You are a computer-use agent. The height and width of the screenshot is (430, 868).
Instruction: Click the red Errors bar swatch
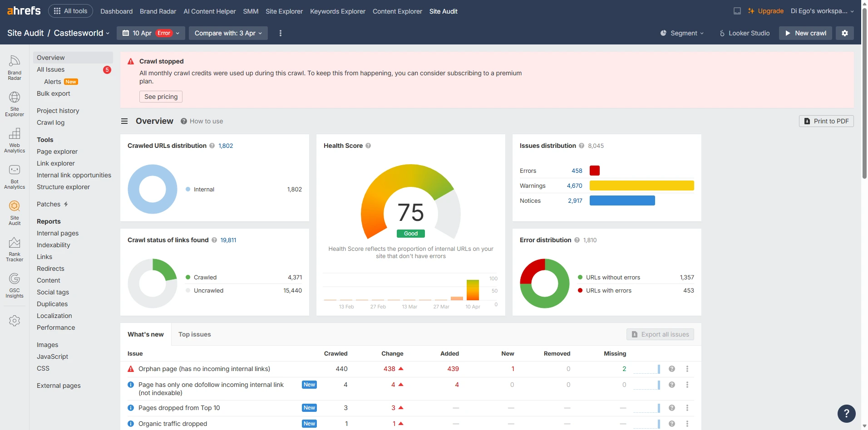(x=595, y=171)
